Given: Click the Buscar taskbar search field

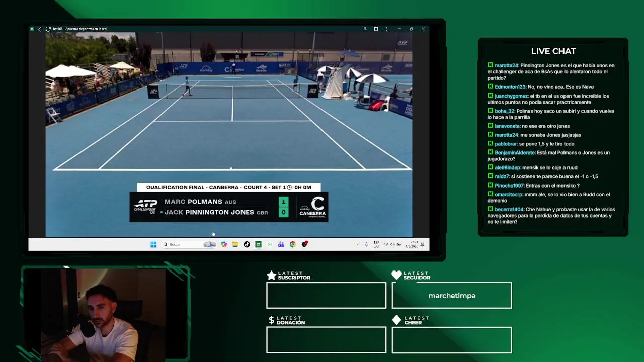Looking at the screenshot, I should [x=189, y=244].
